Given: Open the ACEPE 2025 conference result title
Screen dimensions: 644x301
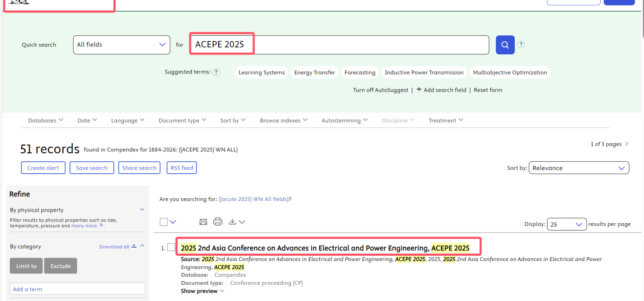Looking at the screenshot, I should point(325,248).
